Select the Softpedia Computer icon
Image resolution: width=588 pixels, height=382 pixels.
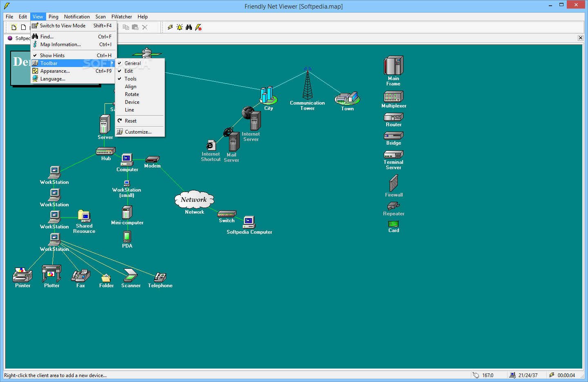[x=249, y=222]
